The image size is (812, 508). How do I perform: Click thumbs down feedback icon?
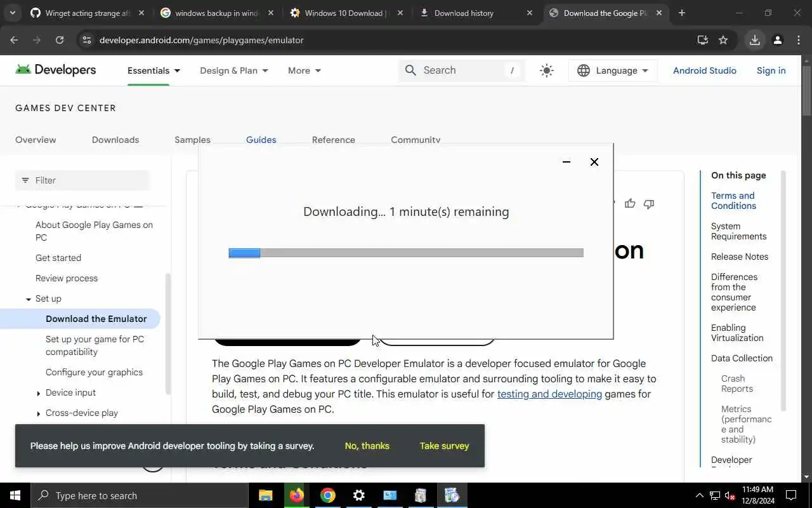pos(649,204)
